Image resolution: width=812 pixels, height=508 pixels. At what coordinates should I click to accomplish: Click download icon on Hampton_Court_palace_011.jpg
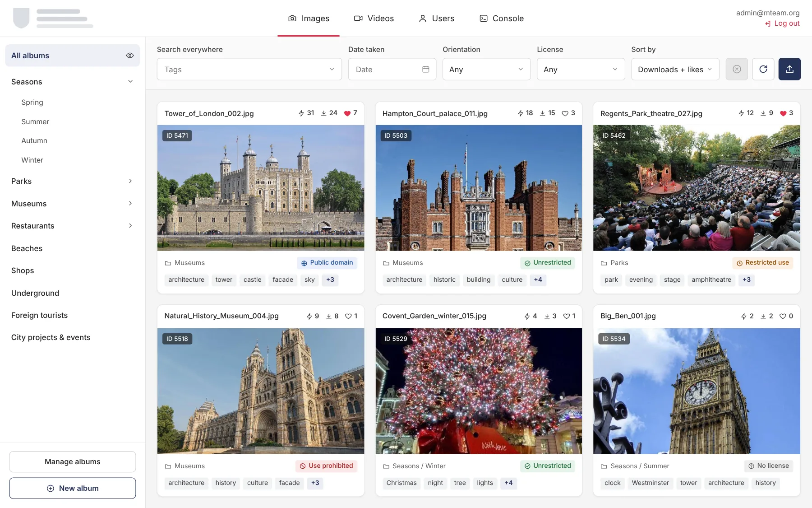(542, 113)
